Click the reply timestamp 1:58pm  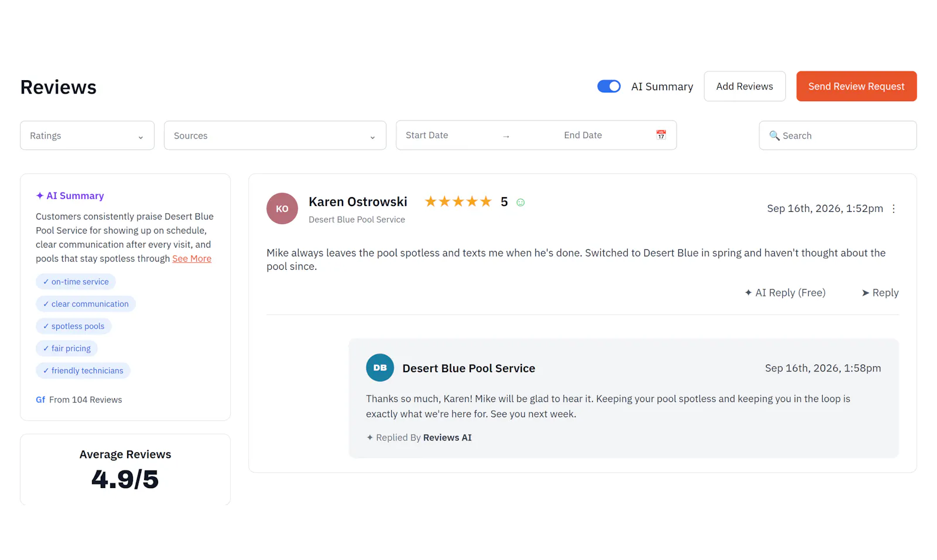pyautogui.click(x=823, y=368)
